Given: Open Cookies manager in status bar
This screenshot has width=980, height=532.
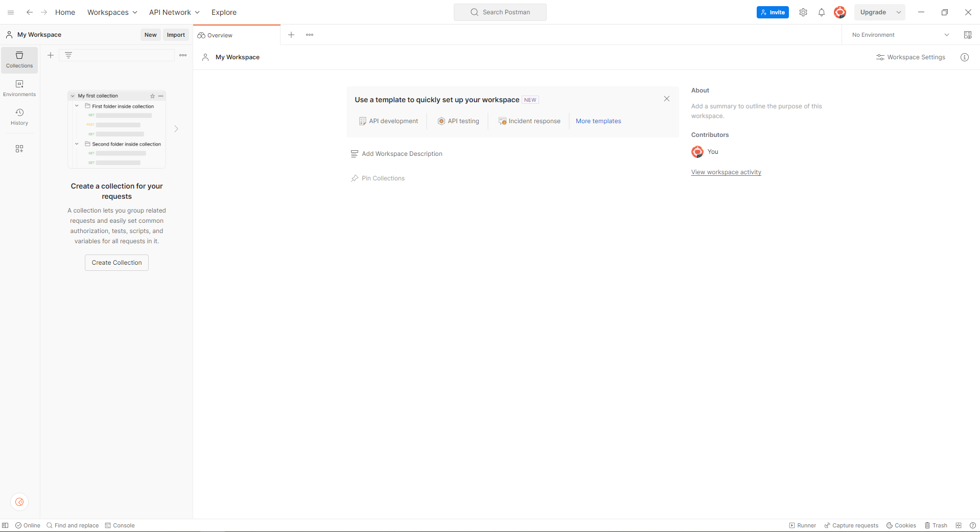Looking at the screenshot, I should pos(901,525).
